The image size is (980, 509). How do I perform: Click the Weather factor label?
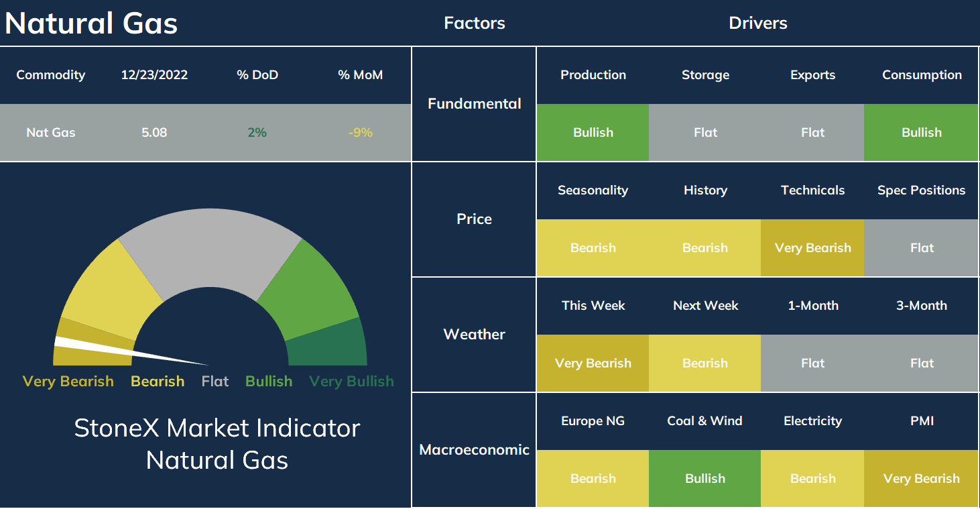pyautogui.click(x=474, y=334)
